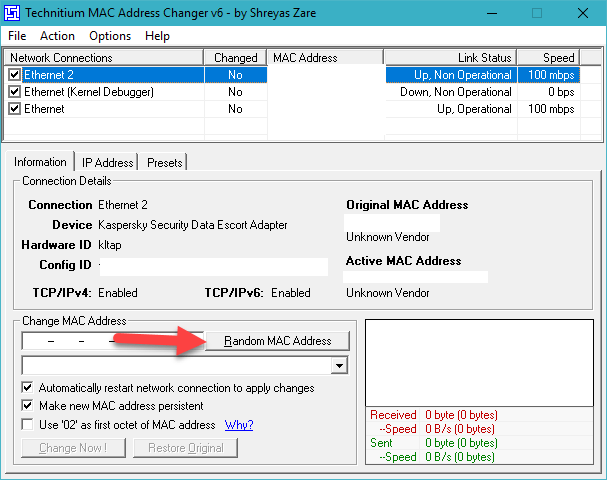Viewport: 607px width, 480px height.
Task: Open the Action menu
Action: pyautogui.click(x=57, y=36)
